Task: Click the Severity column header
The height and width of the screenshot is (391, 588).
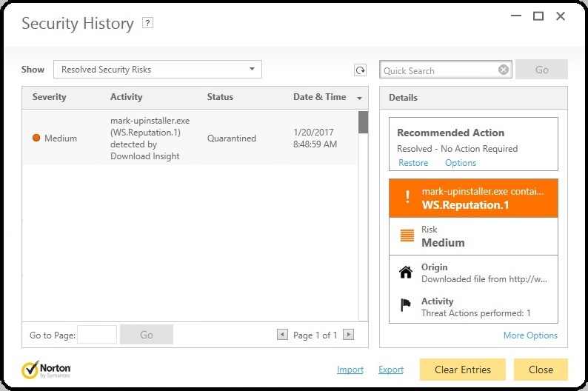Action: point(50,97)
